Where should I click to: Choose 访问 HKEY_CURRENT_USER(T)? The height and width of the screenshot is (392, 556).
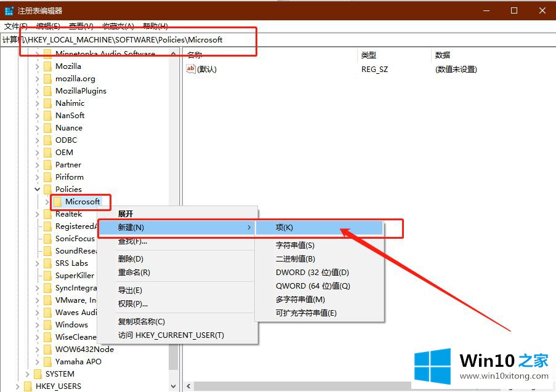(176, 335)
